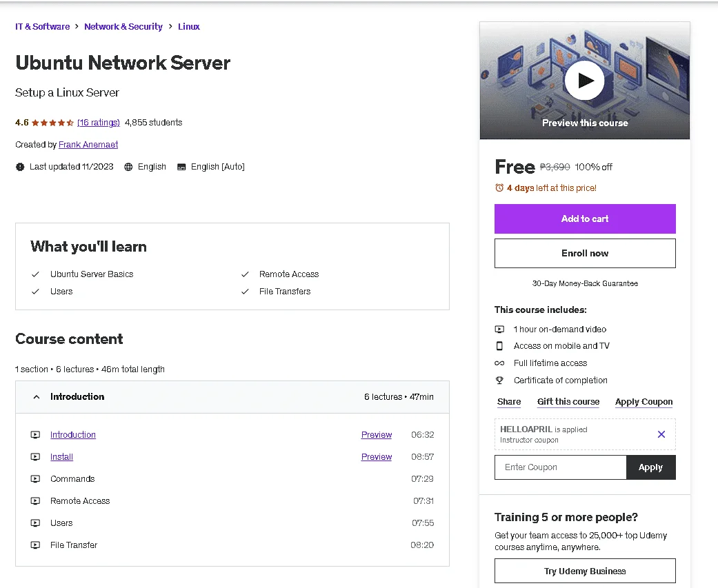Image resolution: width=718 pixels, height=588 pixels.
Task: Click the video icon beside Install lecture
Action: [35, 456]
